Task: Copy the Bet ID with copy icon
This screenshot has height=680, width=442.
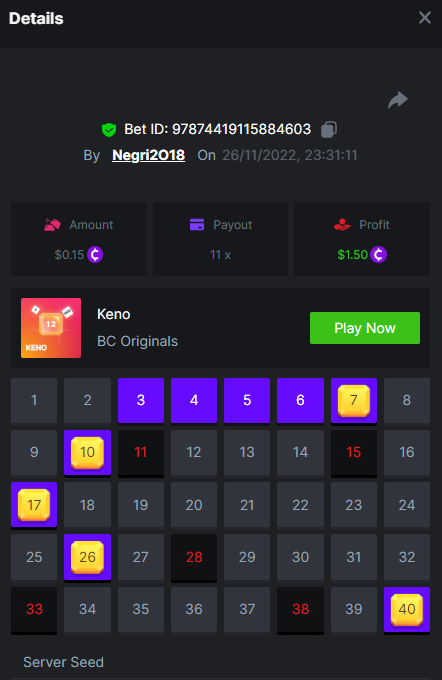Action: point(329,129)
